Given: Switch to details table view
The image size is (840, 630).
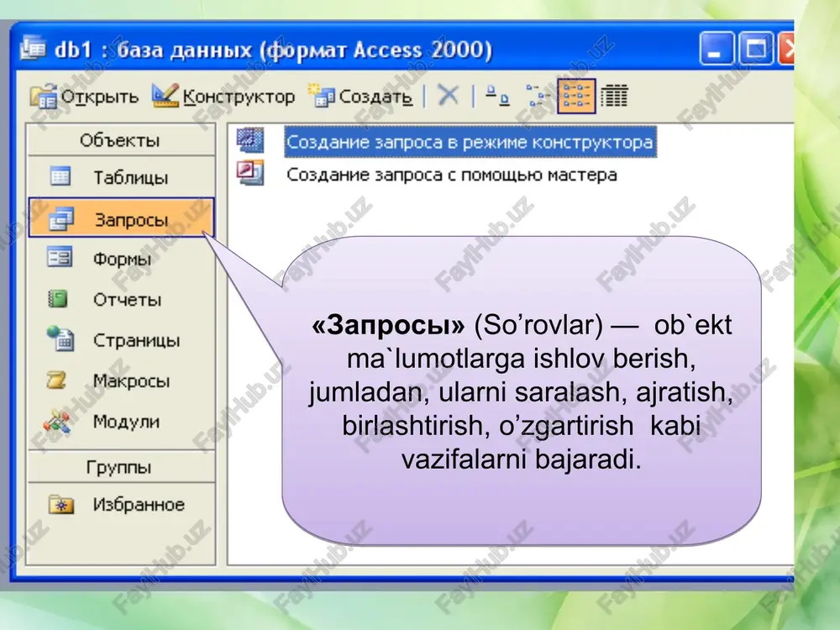Looking at the screenshot, I should 614,96.
